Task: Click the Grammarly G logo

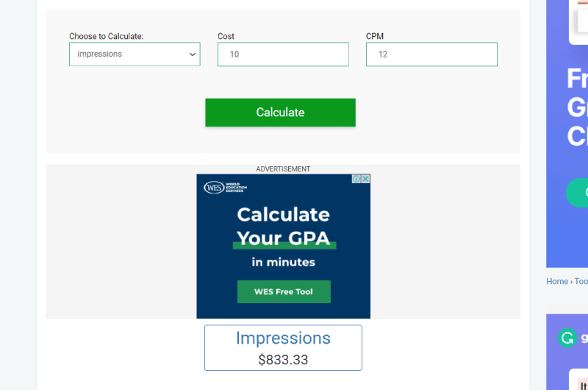Action: click(x=567, y=338)
